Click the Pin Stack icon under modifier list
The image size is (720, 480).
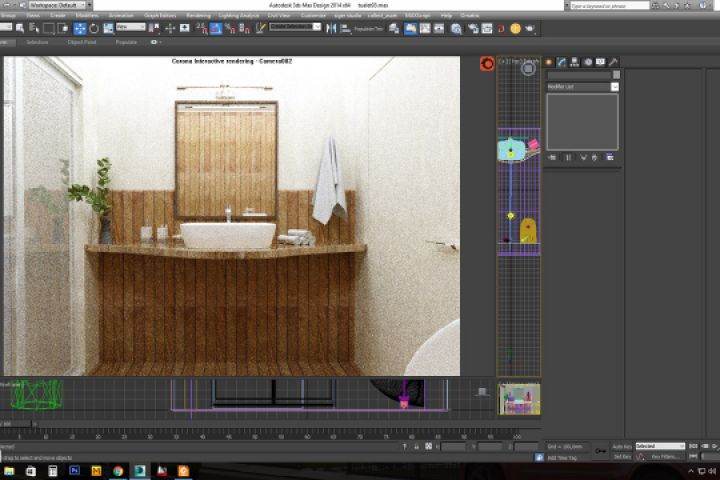(x=551, y=157)
